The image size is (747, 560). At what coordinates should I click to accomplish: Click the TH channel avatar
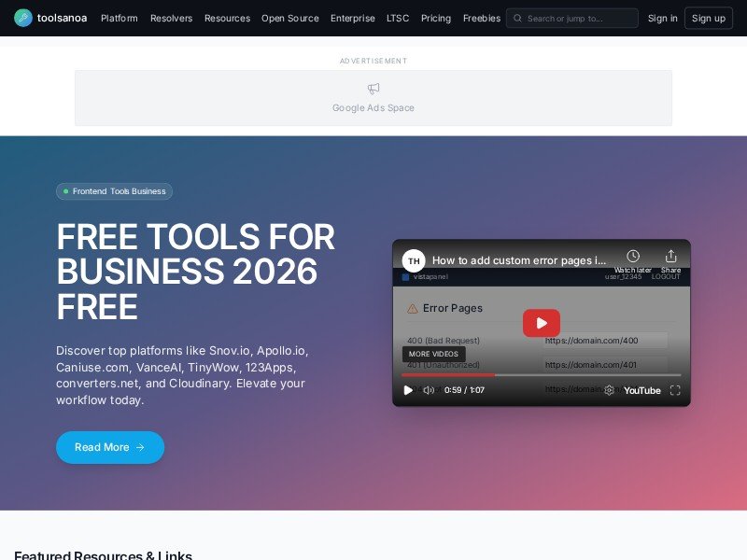[414, 260]
